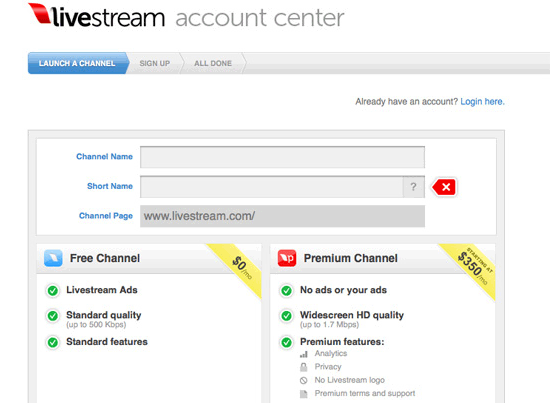Choose the Free Channel heading

coord(105,258)
